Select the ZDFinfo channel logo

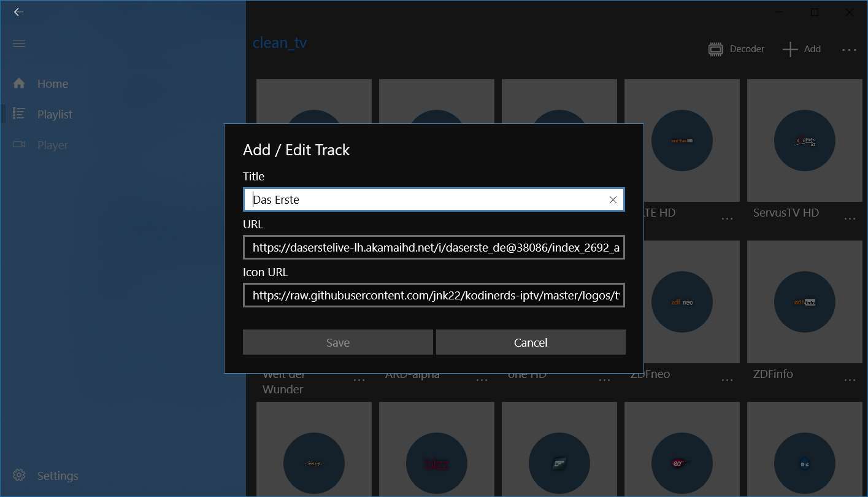(x=804, y=302)
